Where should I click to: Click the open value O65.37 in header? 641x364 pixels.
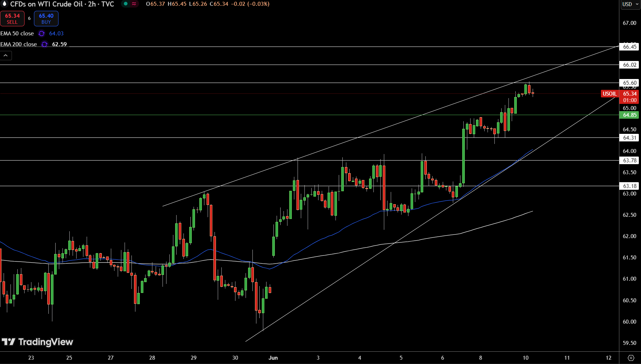pyautogui.click(x=155, y=4)
